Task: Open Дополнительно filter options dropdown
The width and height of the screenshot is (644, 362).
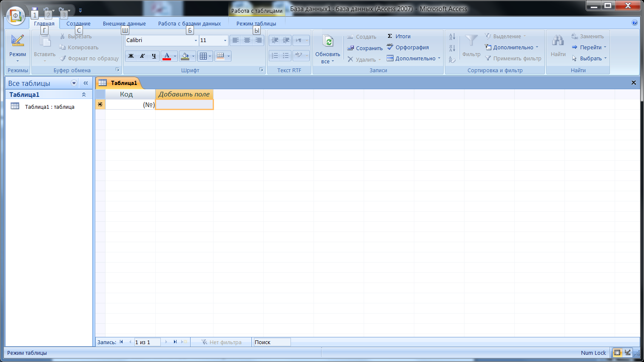Action: point(512,48)
